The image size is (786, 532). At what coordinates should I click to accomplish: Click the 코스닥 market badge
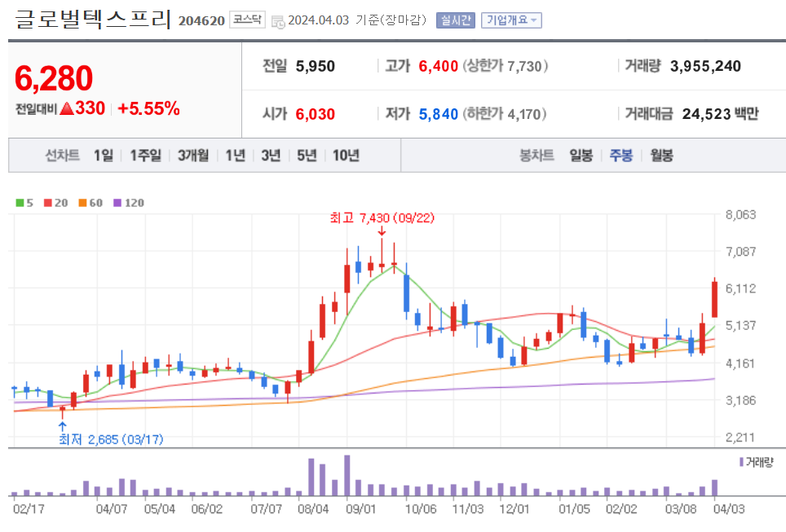247,20
